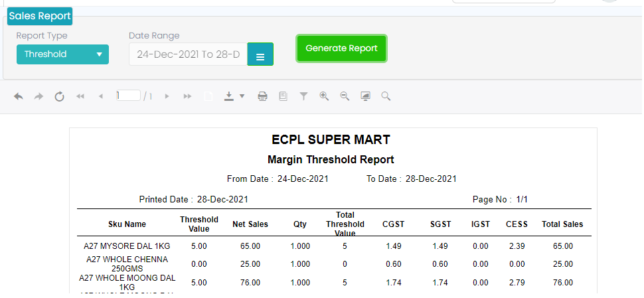Open report filter parameters icon
Screen dimensions: 644x298
pyautogui.click(x=303, y=97)
